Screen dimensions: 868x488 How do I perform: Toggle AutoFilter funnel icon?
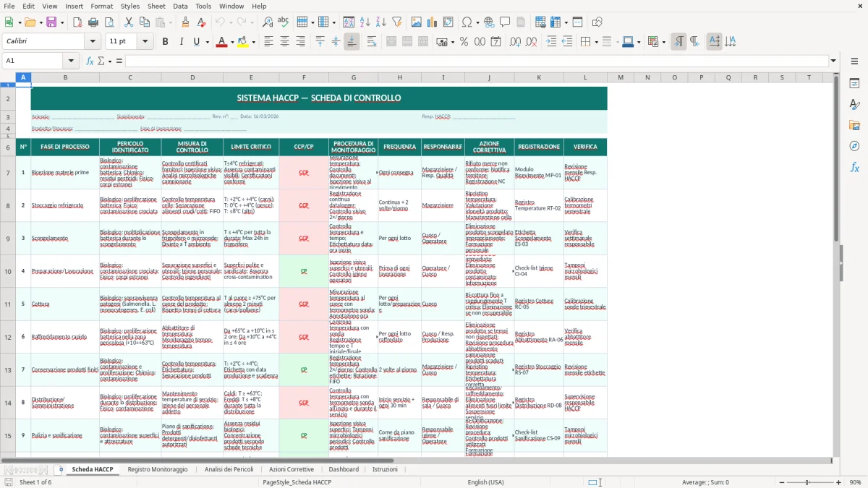point(397,22)
